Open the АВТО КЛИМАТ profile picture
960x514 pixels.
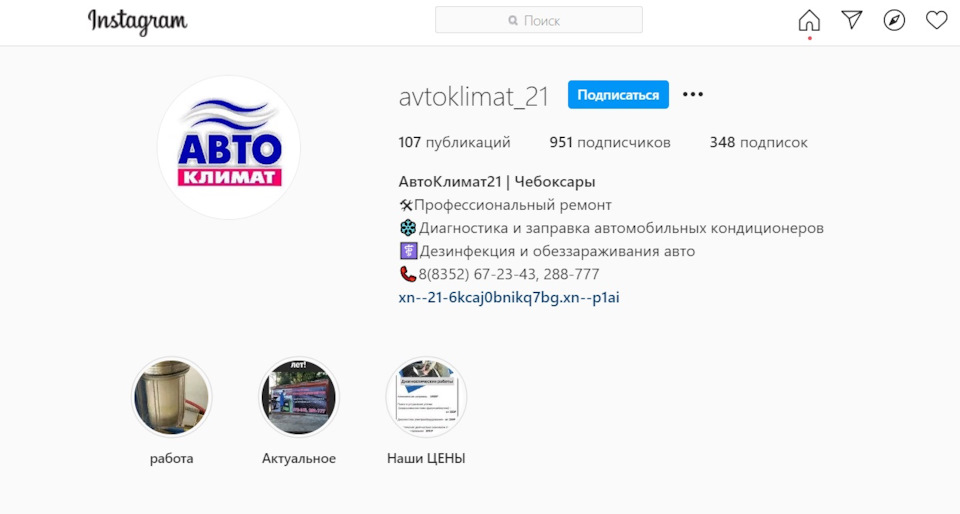pyautogui.click(x=229, y=147)
